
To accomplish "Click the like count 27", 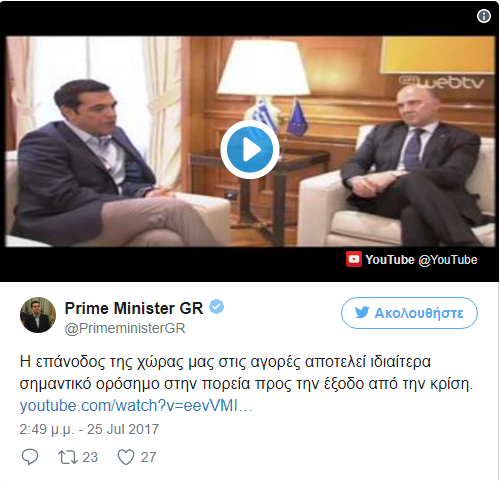I will (x=148, y=457).
